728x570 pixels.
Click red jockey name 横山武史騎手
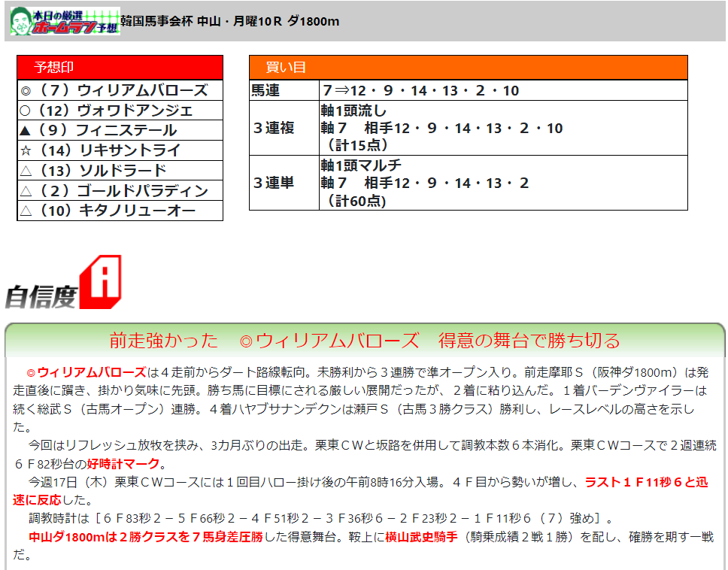coord(422,537)
